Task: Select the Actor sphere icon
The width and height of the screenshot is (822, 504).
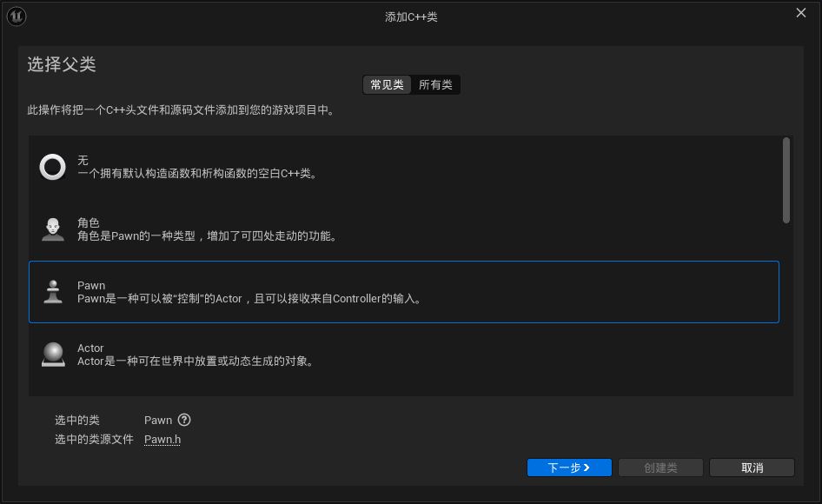Action: [x=53, y=355]
